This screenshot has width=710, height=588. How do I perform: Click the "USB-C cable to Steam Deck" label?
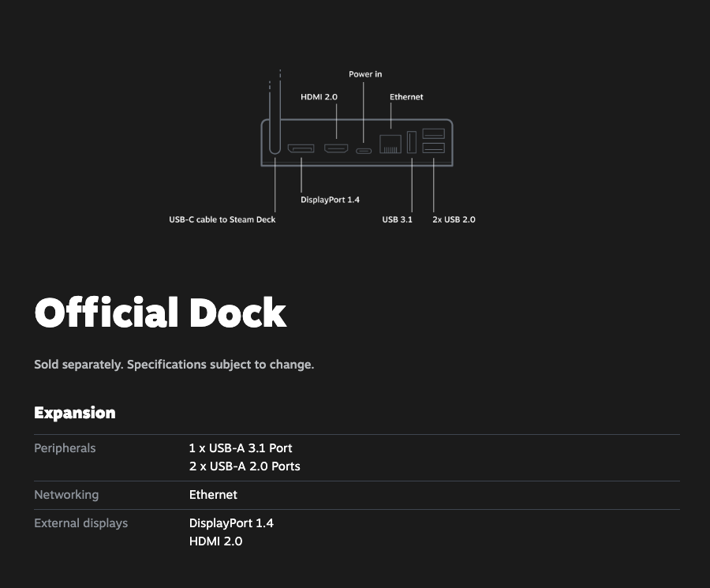(222, 219)
